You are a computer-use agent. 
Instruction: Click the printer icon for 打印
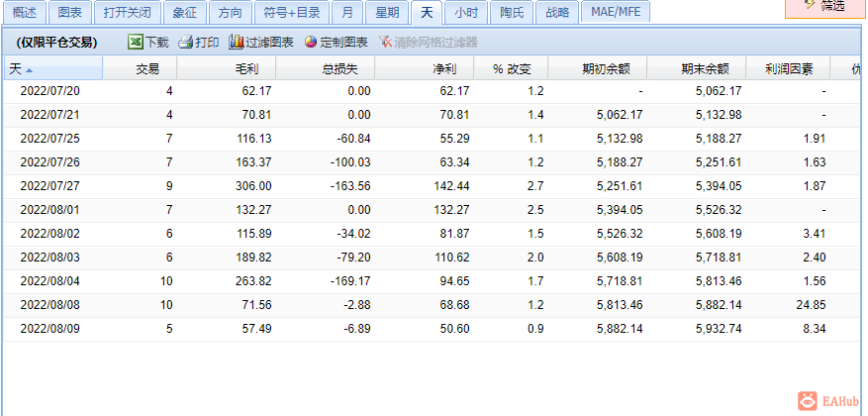(x=185, y=43)
